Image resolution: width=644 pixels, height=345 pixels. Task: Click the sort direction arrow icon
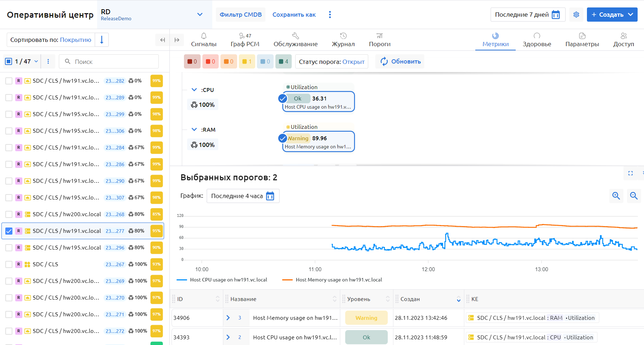pos(102,40)
